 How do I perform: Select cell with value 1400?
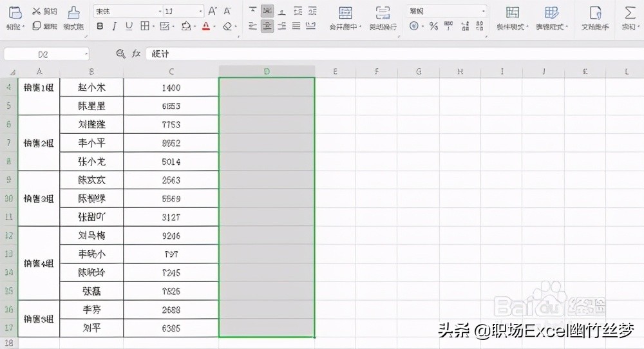pyautogui.click(x=171, y=88)
